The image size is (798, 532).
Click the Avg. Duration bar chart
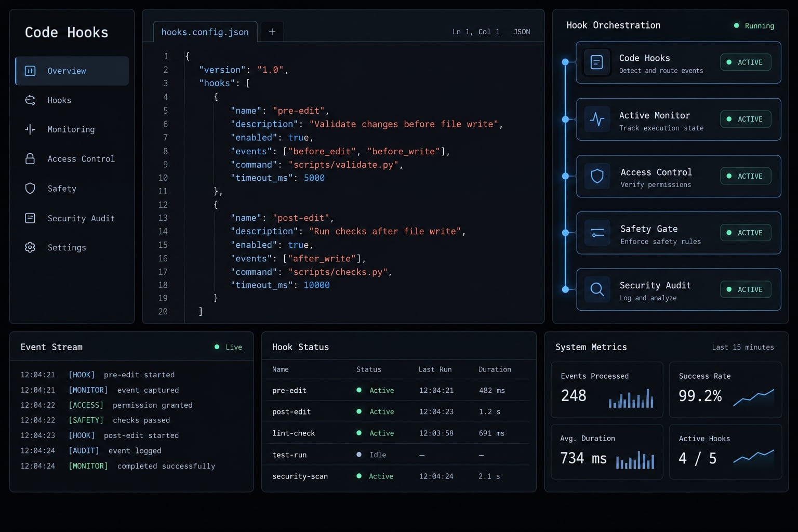coord(635,460)
